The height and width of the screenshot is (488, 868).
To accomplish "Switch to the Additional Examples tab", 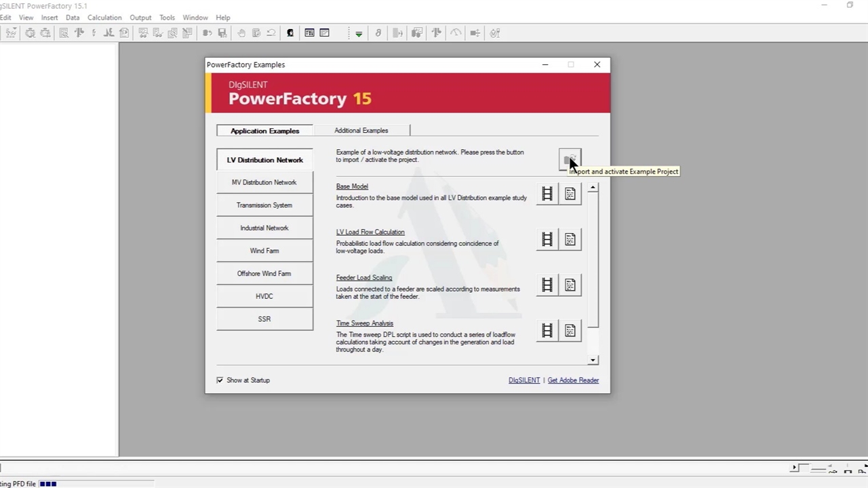I will [361, 131].
